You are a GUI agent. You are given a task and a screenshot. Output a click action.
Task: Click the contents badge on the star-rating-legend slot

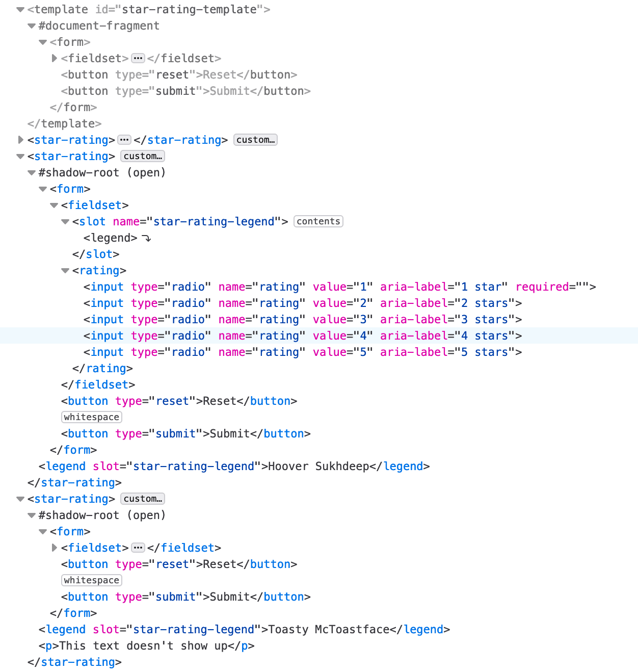(x=318, y=221)
